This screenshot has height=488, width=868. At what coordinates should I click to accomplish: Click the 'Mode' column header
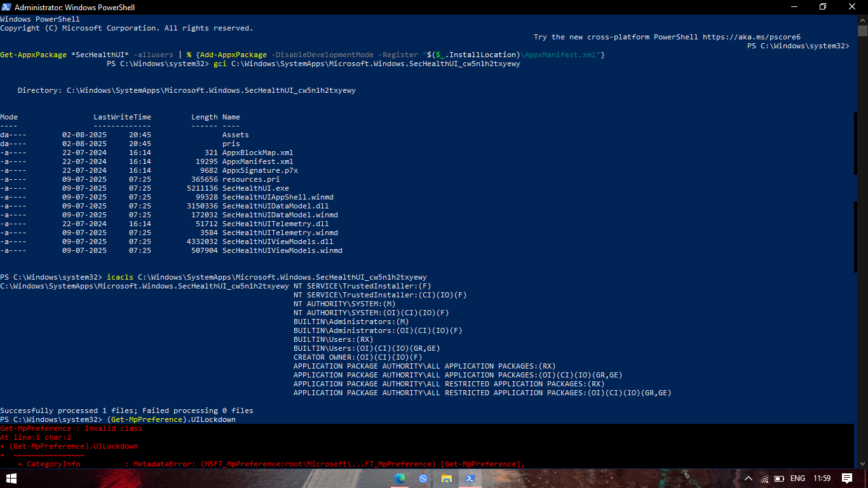point(9,117)
